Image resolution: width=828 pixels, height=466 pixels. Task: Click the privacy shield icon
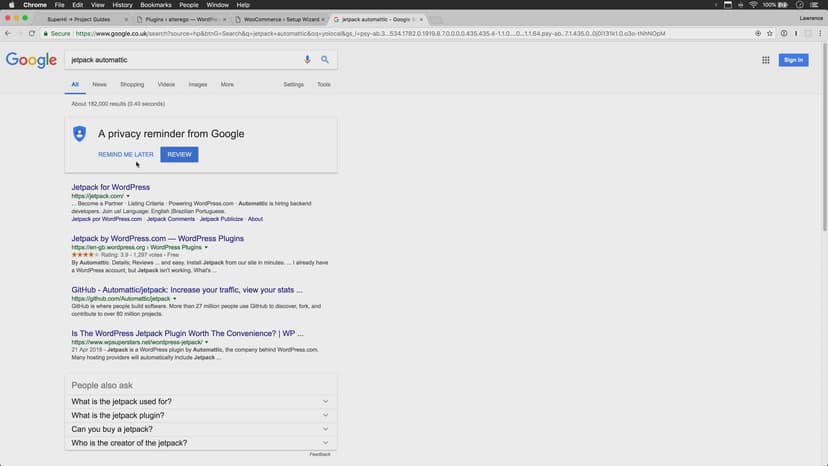(80, 134)
